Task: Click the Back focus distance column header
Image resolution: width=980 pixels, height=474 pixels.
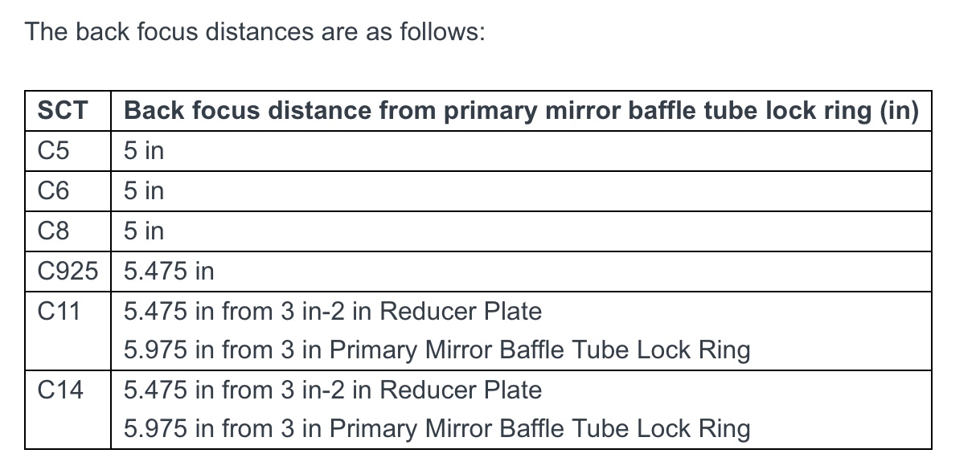Action: click(521, 111)
